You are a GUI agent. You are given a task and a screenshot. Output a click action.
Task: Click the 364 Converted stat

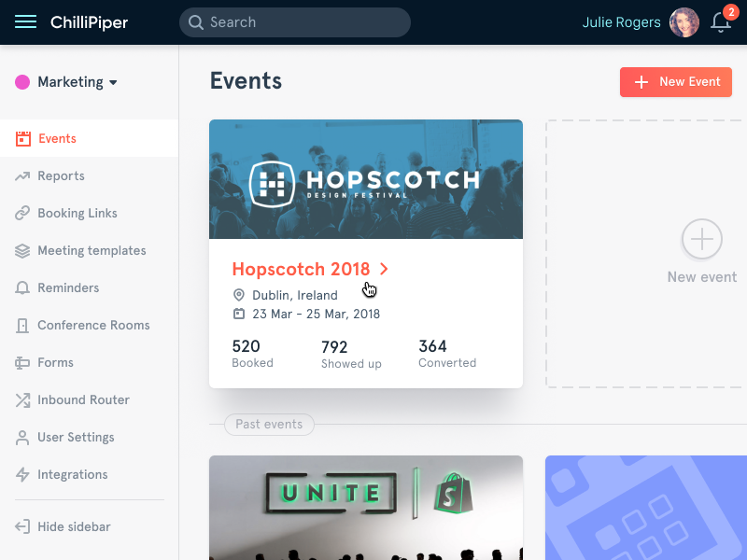pyautogui.click(x=447, y=354)
